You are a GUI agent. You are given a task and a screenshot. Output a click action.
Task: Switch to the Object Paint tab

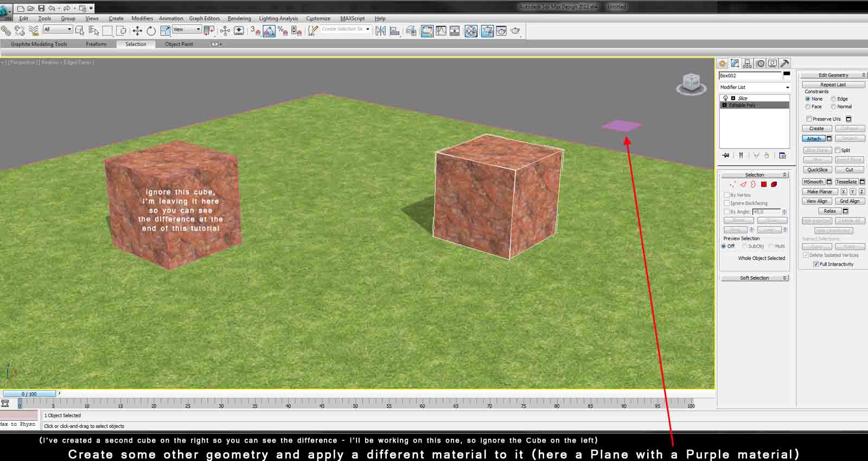[179, 44]
